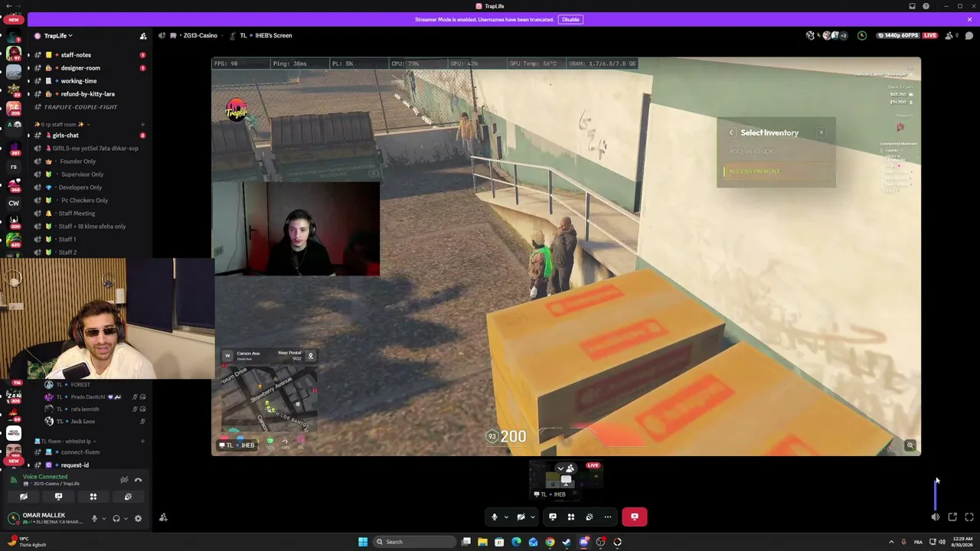The width and height of the screenshot is (980, 551).
Task: Dismiss the Streamer Mode banner
Action: pos(969,19)
